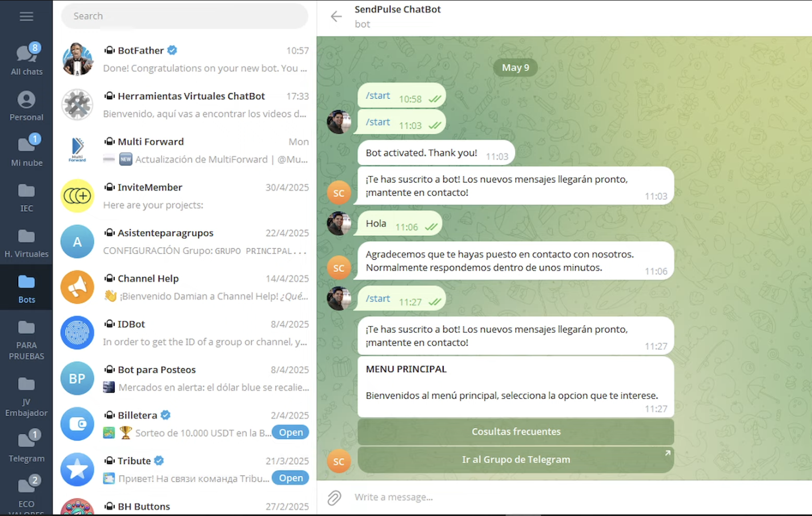Click the IDBot fingerprint avatar
Screen dimensions: 812x516
point(78,333)
